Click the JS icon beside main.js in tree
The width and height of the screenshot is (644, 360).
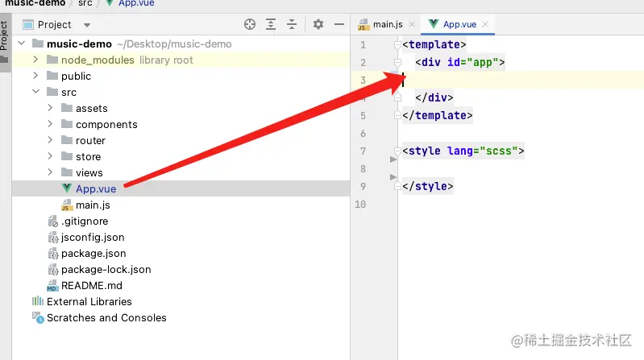[67, 205]
